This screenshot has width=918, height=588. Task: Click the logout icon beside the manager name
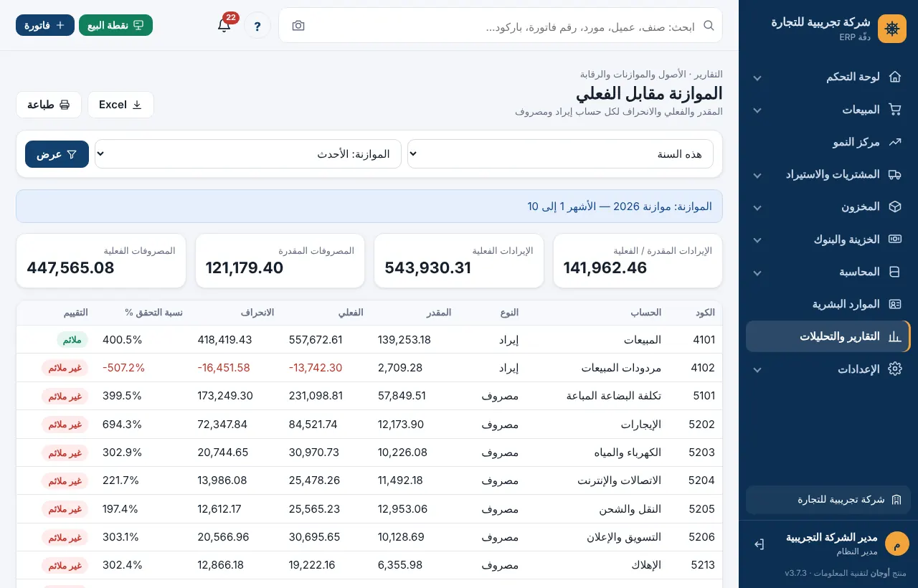760,544
